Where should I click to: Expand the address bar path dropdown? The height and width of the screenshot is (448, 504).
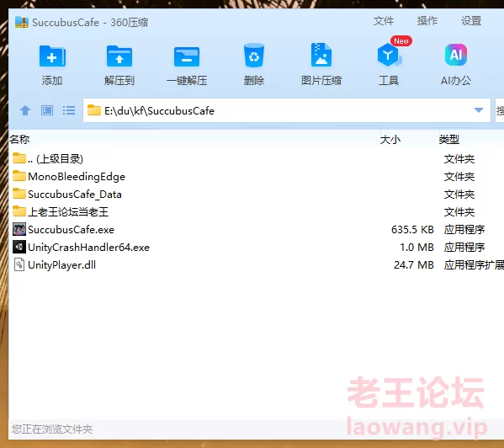click(x=479, y=110)
